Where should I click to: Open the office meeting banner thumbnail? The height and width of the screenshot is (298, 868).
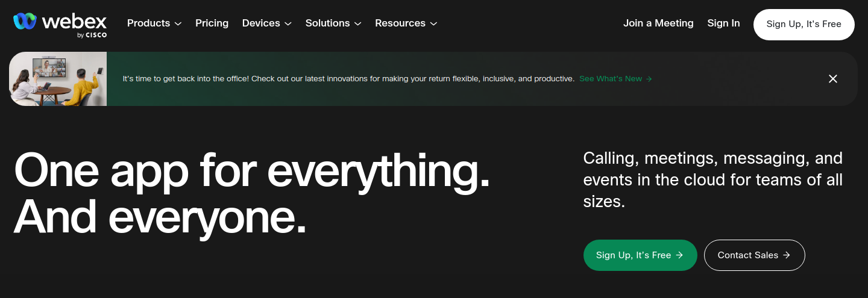coord(58,79)
